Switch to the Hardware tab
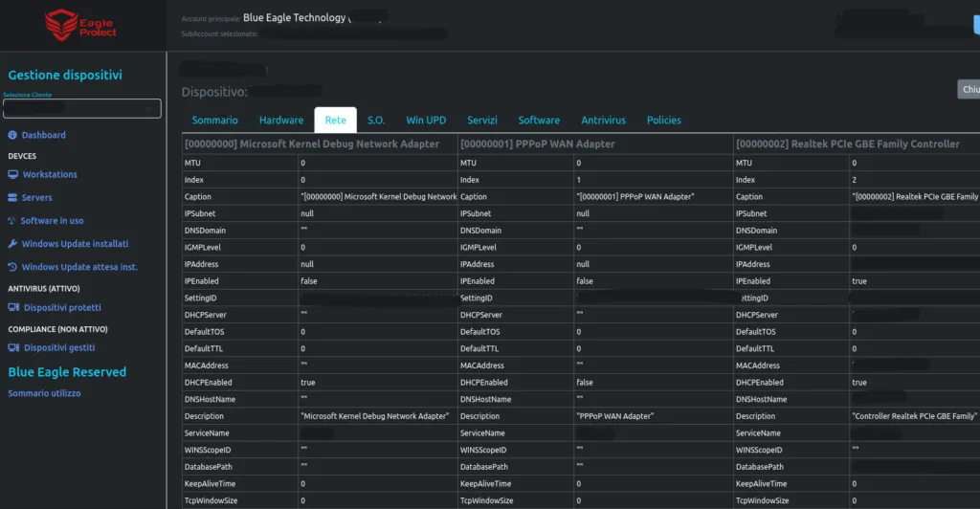The width and height of the screenshot is (980, 509). pos(281,120)
